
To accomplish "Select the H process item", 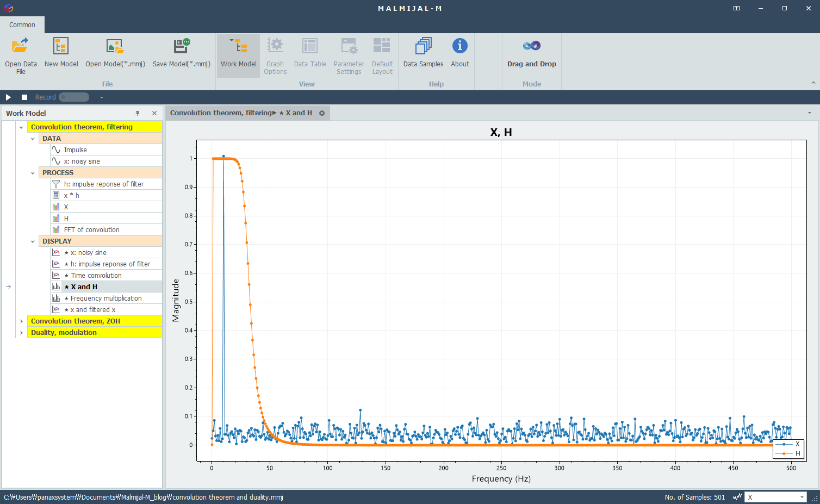I will tap(106, 219).
